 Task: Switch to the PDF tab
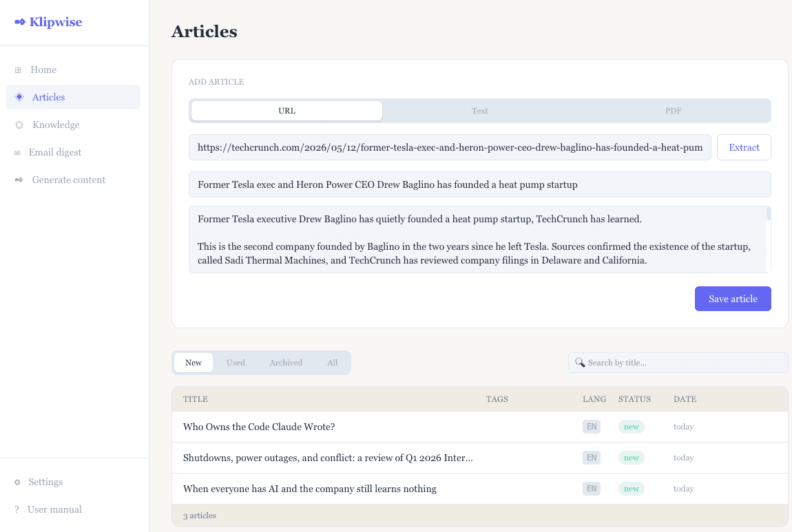click(674, 111)
